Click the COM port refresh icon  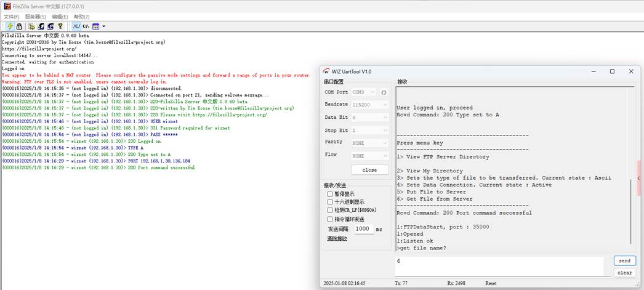pyautogui.click(x=384, y=92)
